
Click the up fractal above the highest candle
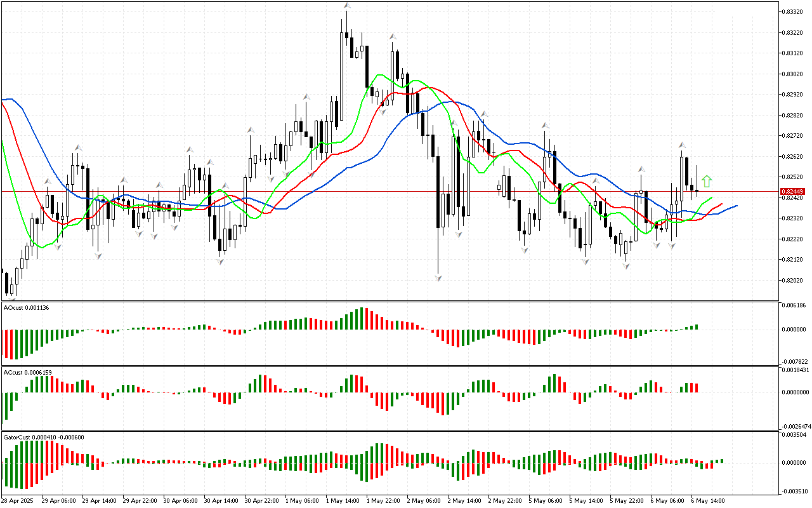[347, 6]
